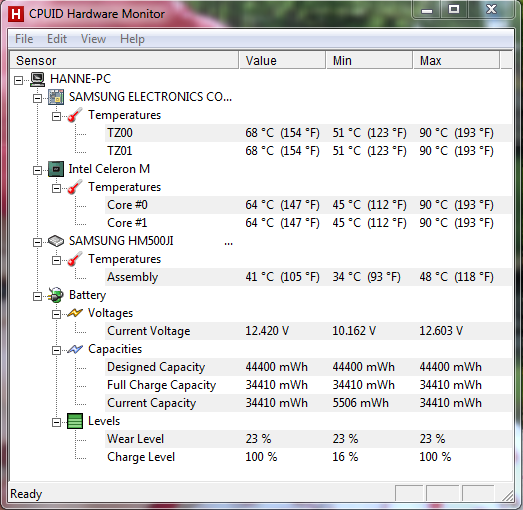Click the 12.603 V maximum voltage

(441, 331)
